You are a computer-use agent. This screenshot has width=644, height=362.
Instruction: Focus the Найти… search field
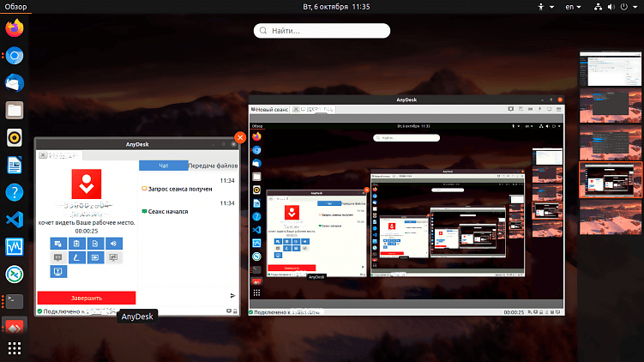322,31
